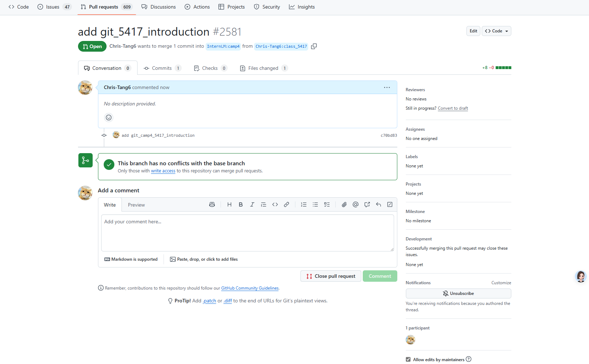Click the green Comment button
The width and height of the screenshot is (589, 364).
[x=380, y=276]
